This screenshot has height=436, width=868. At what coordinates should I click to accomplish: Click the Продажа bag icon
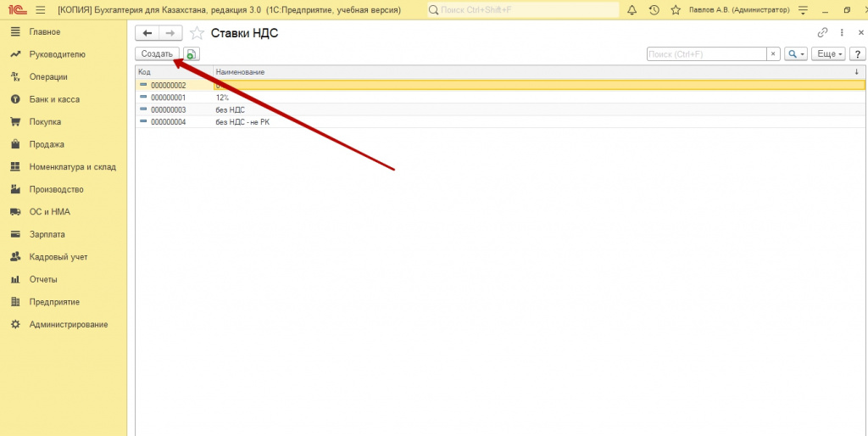pyautogui.click(x=15, y=144)
